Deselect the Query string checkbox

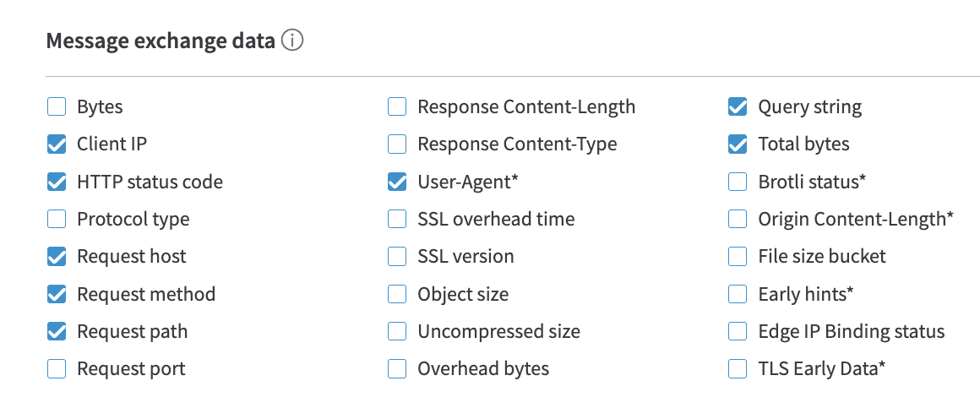click(x=738, y=107)
